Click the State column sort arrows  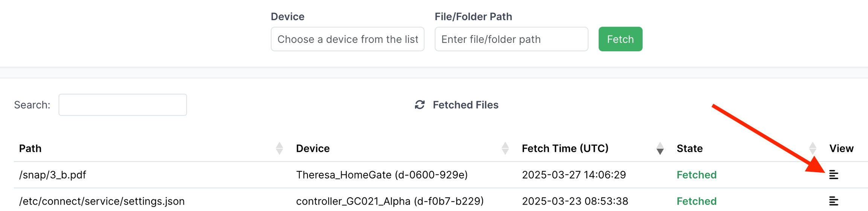(x=813, y=148)
